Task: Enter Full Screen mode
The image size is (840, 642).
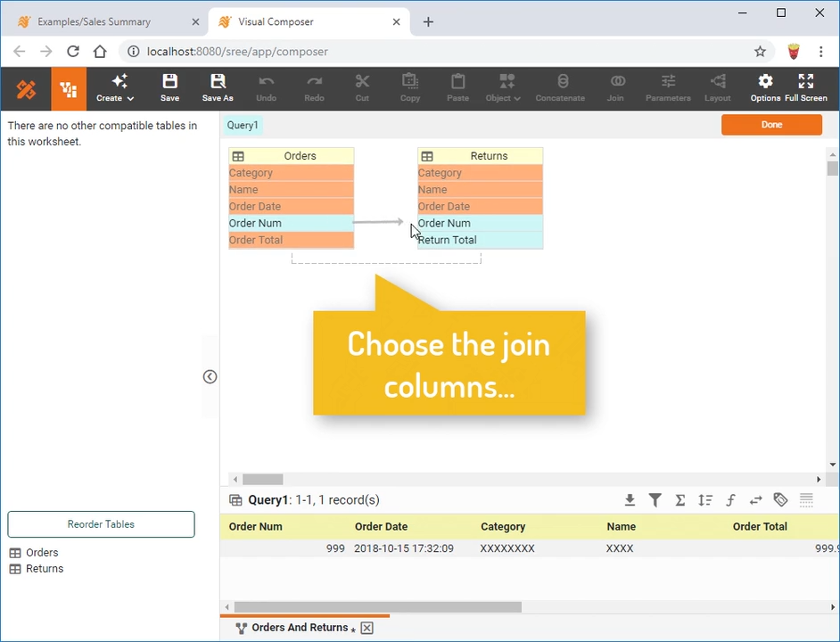Action: click(806, 87)
